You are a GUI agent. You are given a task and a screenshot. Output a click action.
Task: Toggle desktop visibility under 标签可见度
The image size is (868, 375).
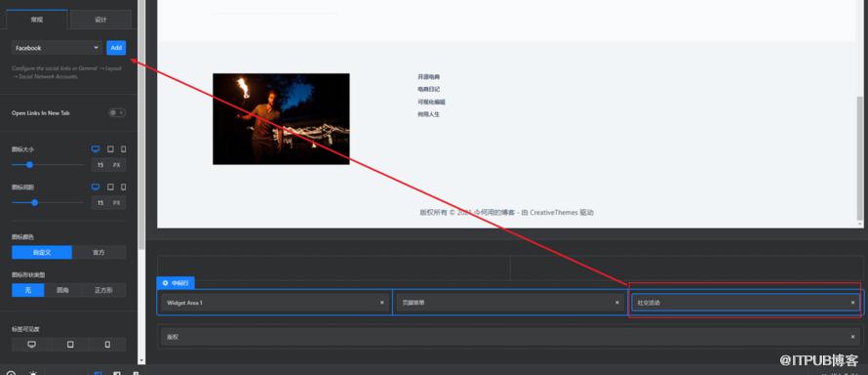point(31,345)
